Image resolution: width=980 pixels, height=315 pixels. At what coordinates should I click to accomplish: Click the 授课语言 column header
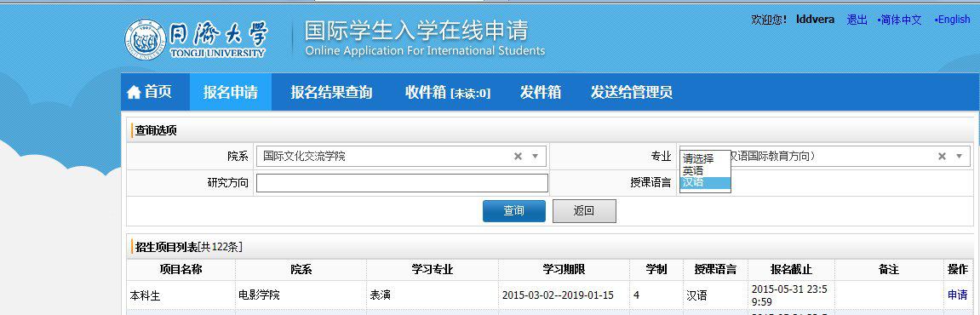pos(715,269)
